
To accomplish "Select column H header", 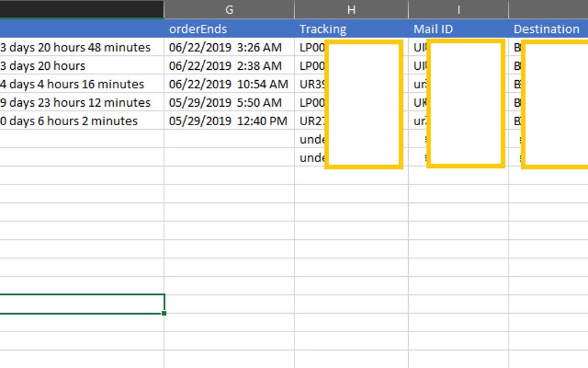I will click(351, 9).
